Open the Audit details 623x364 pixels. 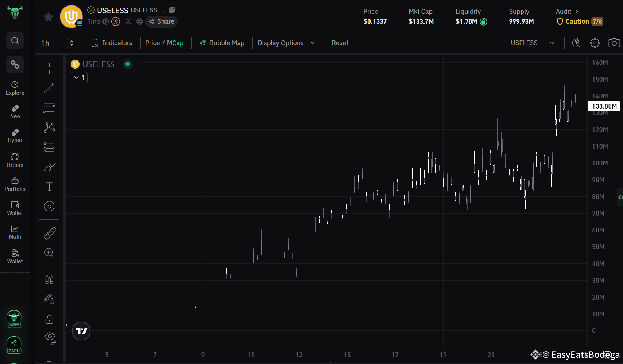click(x=567, y=12)
